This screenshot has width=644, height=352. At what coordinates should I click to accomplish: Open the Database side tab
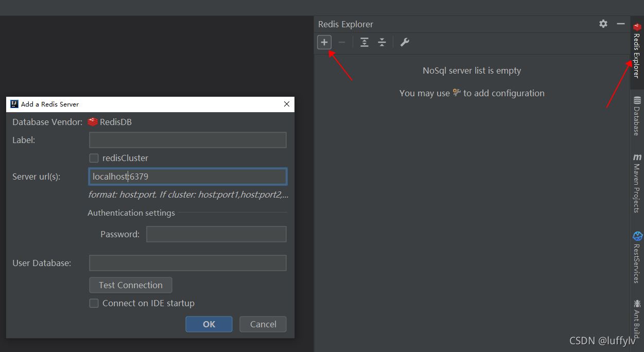tap(637, 116)
